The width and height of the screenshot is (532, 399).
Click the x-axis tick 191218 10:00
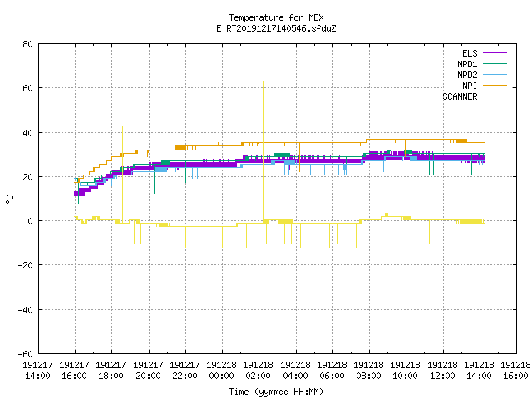(405, 371)
